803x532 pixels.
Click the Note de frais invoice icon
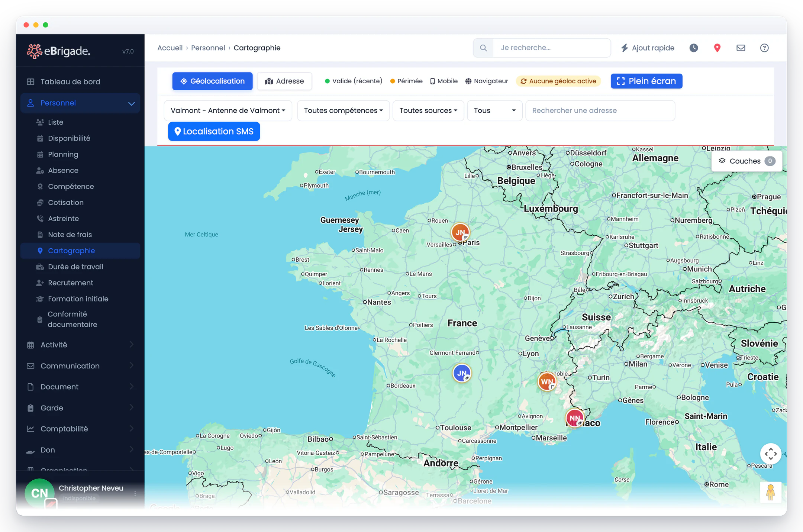point(40,235)
